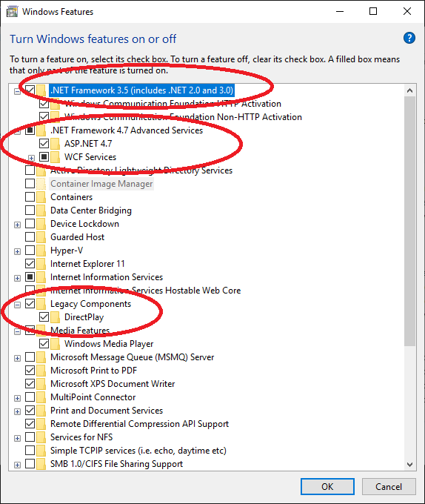Screen dimensions: 425x504
Task: Click the scrollbar down arrow
Action: pos(409,465)
